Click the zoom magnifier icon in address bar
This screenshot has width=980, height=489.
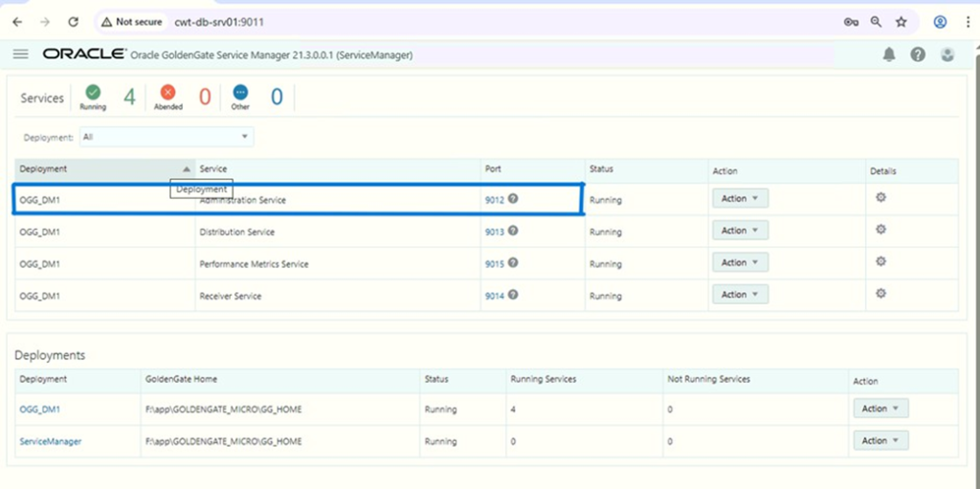877,22
